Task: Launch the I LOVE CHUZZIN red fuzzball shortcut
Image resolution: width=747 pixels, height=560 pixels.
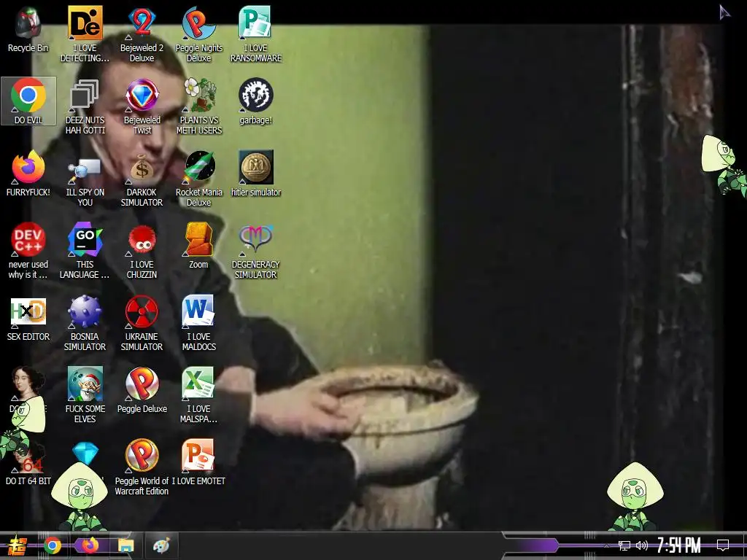Action: (x=142, y=252)
